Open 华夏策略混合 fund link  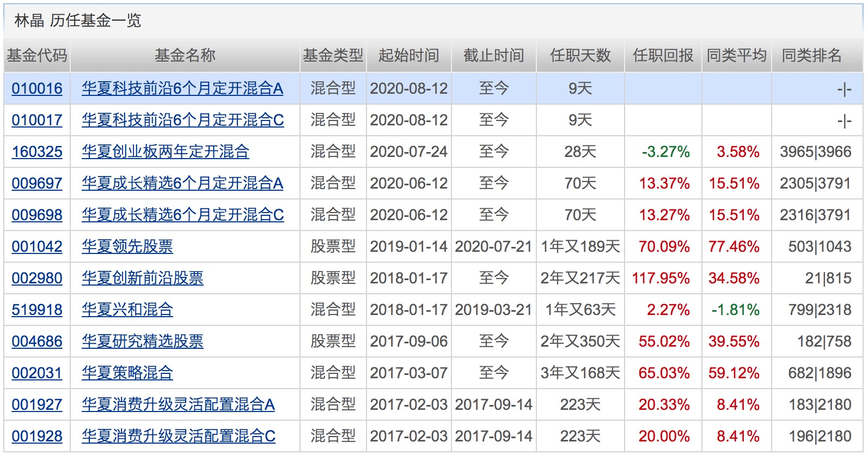coord(127,373)
